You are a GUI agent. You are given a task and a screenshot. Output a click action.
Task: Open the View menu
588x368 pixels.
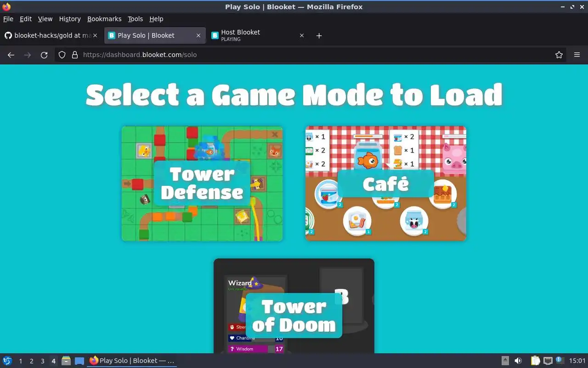tap(45, 19)
